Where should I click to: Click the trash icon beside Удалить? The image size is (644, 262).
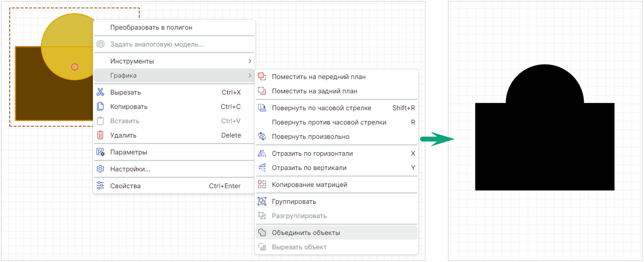[100, 135]
